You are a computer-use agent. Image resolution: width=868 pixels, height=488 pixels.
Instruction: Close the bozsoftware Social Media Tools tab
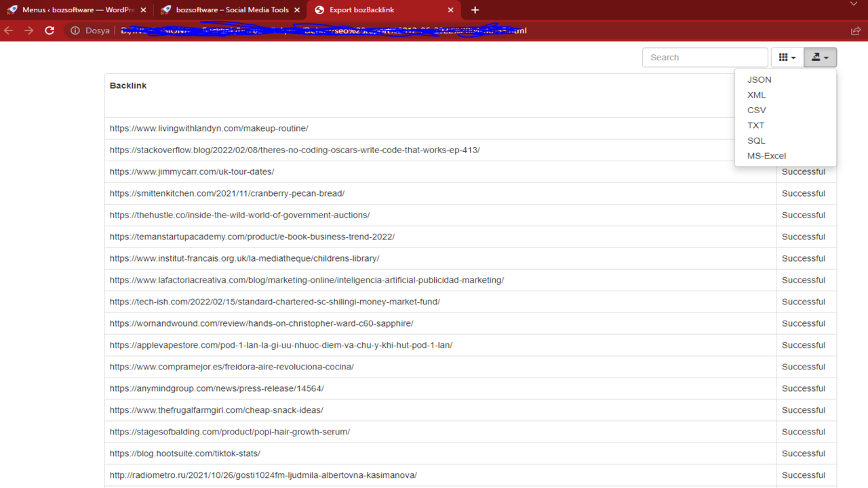(297, 10)
